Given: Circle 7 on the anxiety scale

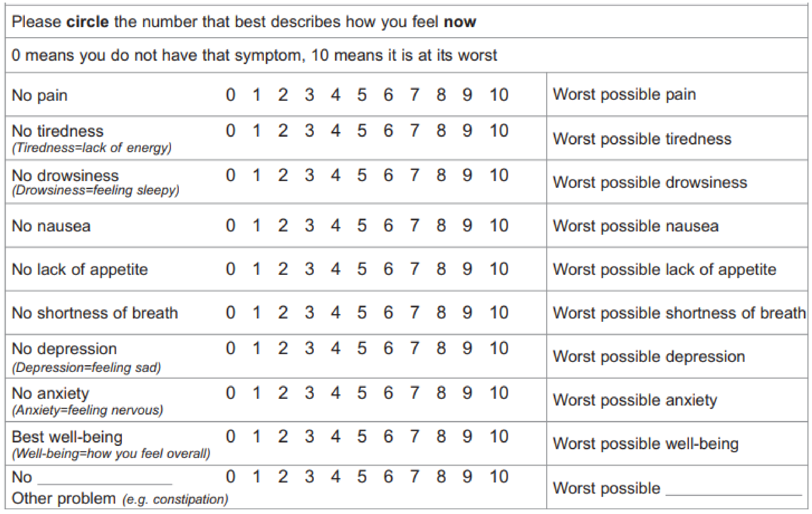Looking at the screenshot, I should [x=414, y=393].
